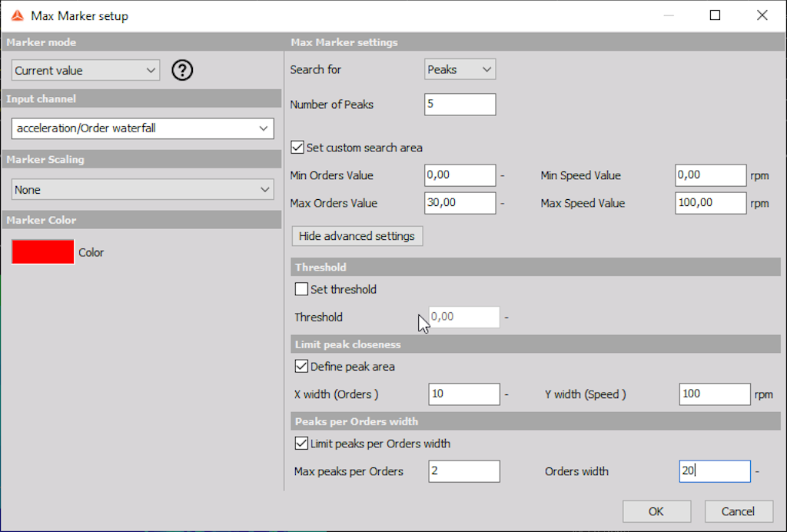Click the Peaks per Orders width header

tap(536, 421)
